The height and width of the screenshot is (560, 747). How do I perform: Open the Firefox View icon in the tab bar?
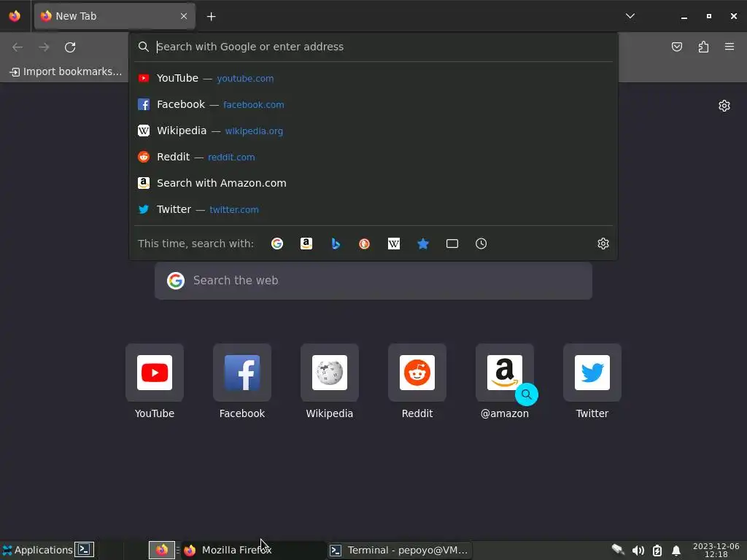pyautogui.click(x=15, y=16)
